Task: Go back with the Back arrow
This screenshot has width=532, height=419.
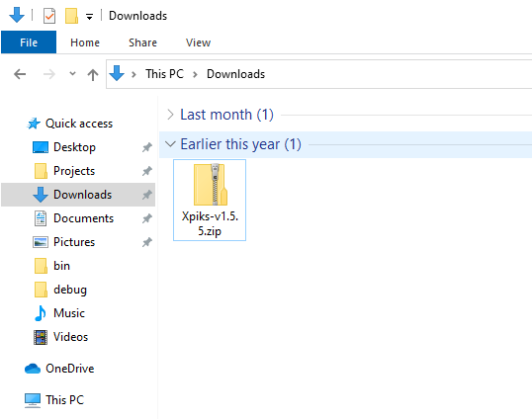Action: (20, 74)
